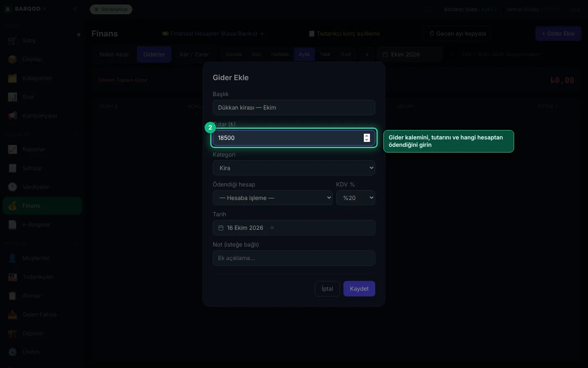Switch to Nakit Akışı tab
The width and height of the screenshot is (588, 368).
coord(114,54)
